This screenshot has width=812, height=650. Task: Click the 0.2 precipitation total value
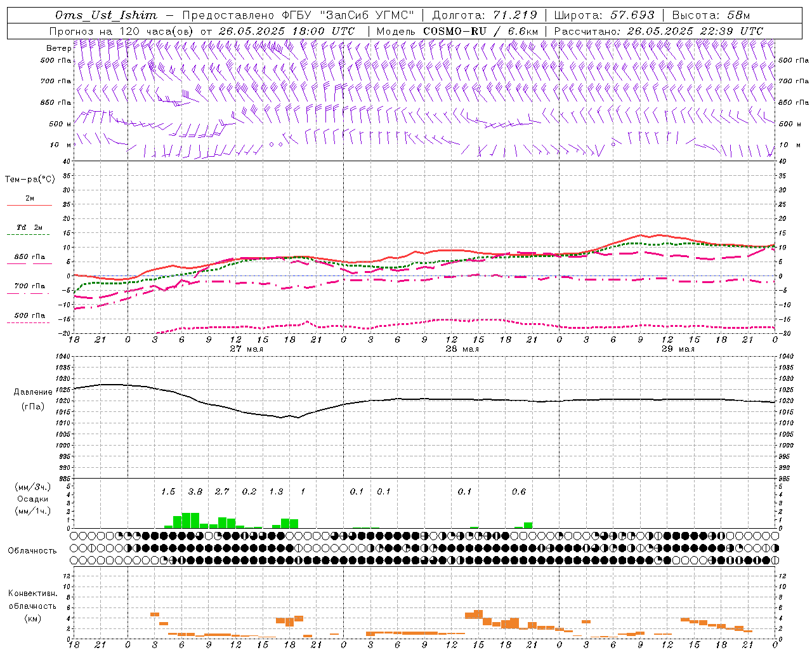(x=249, y=492)
